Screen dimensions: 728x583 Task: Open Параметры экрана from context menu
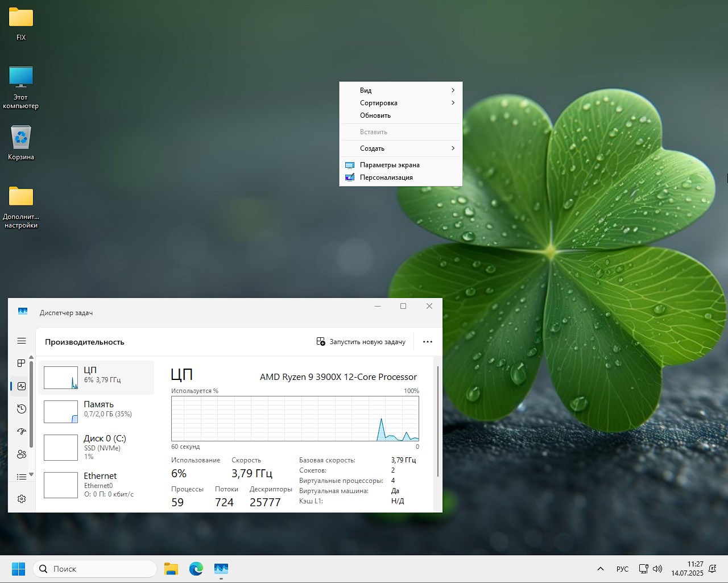point(400,165)
